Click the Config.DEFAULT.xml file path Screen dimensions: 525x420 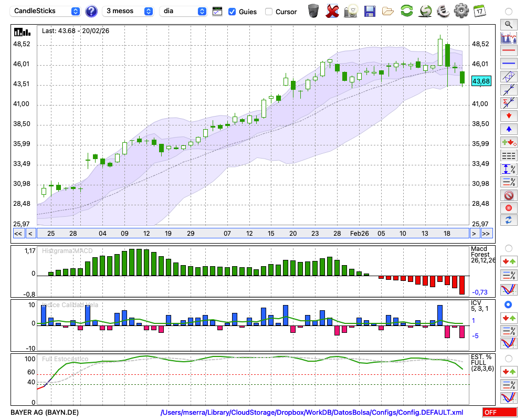(x=312, y=413)
